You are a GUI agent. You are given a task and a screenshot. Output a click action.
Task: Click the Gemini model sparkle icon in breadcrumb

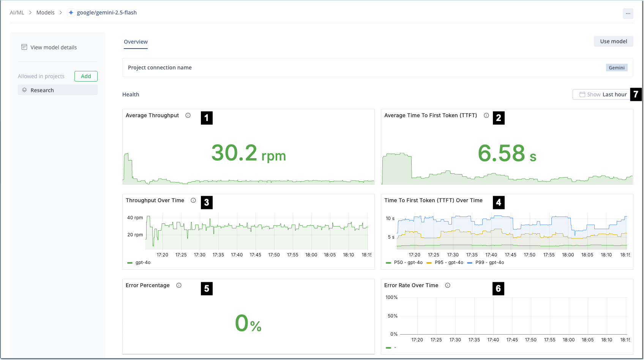[x=71, y=12]
